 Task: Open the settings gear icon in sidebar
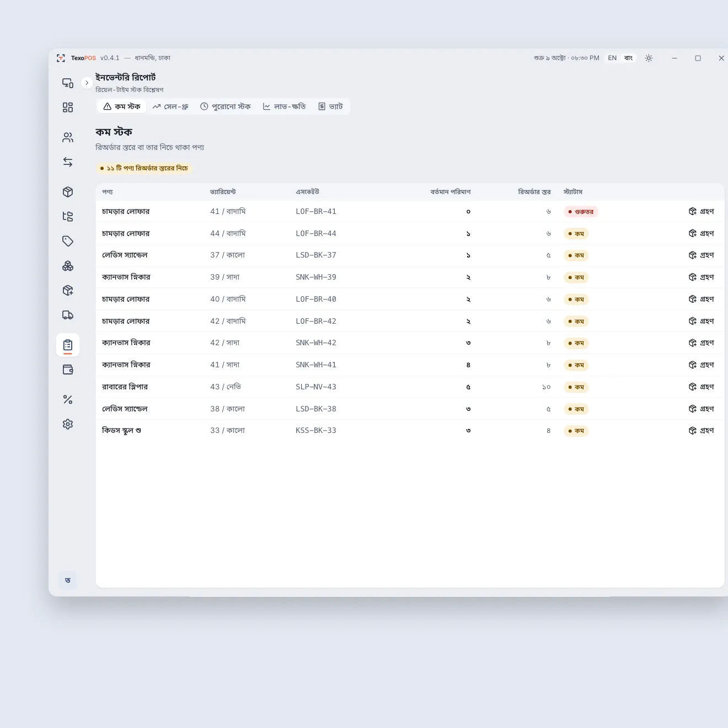coord(68,424)
